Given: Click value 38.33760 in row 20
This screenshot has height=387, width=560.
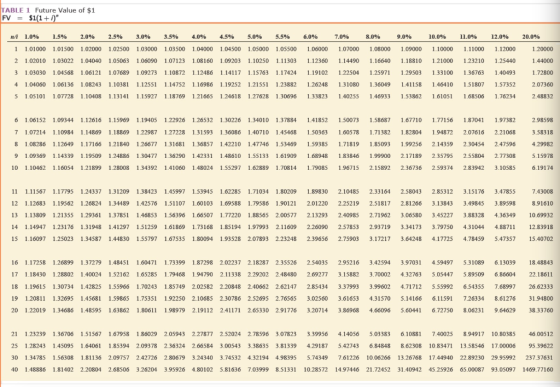Looking at the screenshot, I should pos(541,310).
